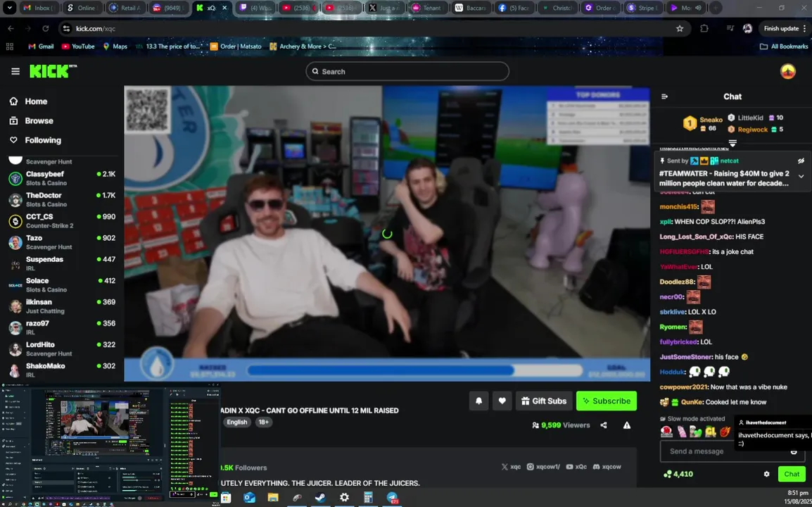The height and width of the screenshot is (507, 812).
Task: Switch to the Baccara Wikipedia tab
Action: [471, 8]
